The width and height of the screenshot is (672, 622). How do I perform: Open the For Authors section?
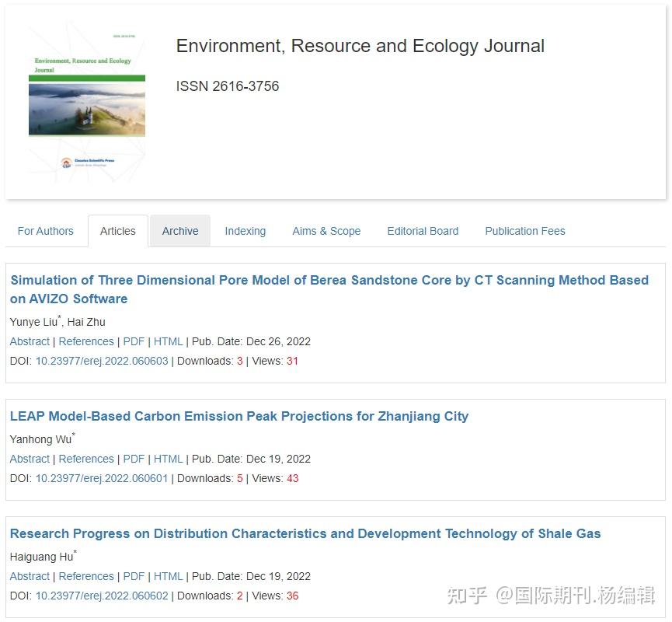coord(45,230)
